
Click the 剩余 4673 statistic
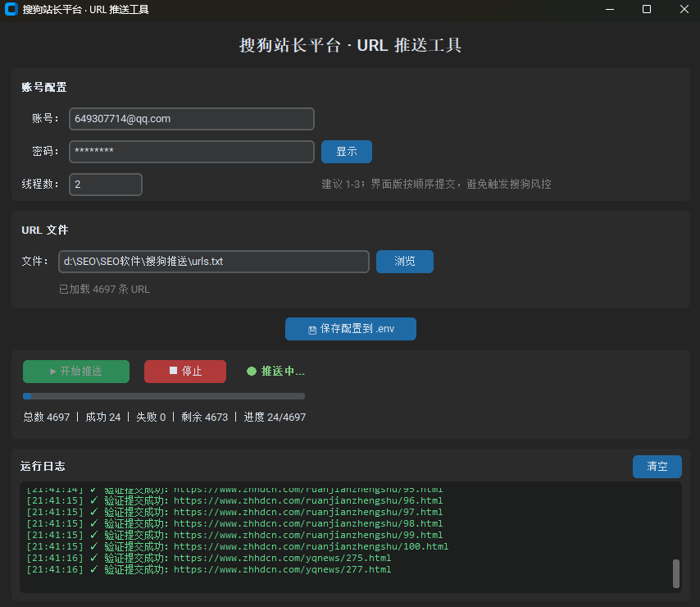click(x=204, y=418)
